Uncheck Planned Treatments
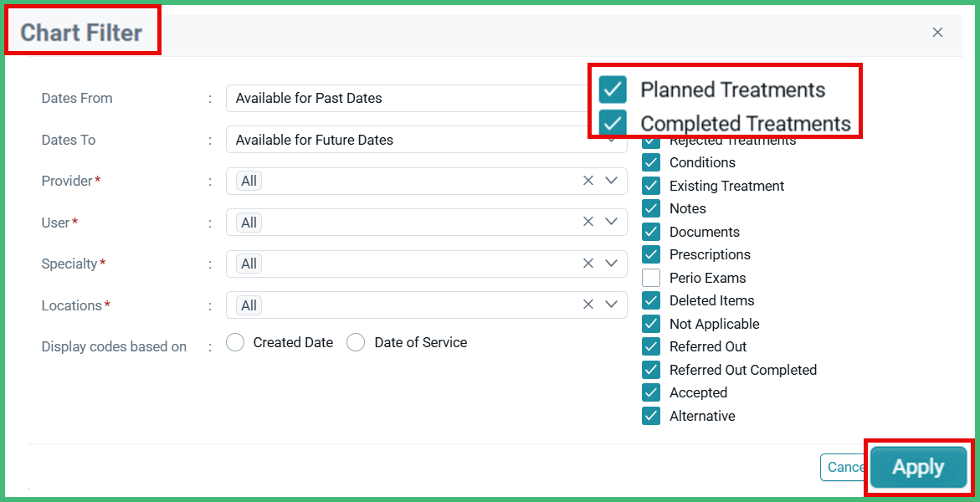 tap(612, 90)
